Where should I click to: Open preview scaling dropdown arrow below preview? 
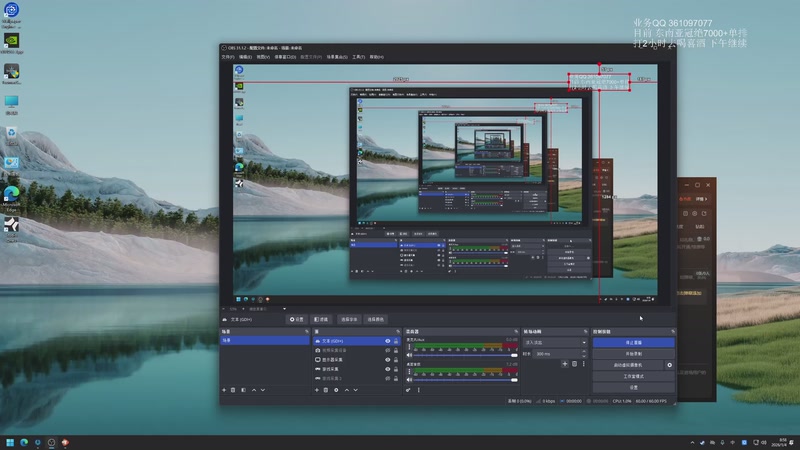click(x=285, y=309)
